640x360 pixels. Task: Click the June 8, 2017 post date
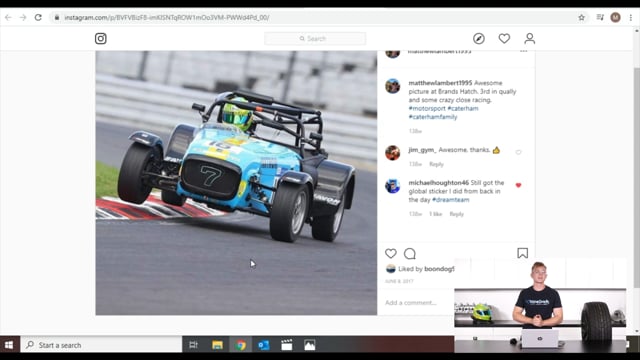[399, 281]
